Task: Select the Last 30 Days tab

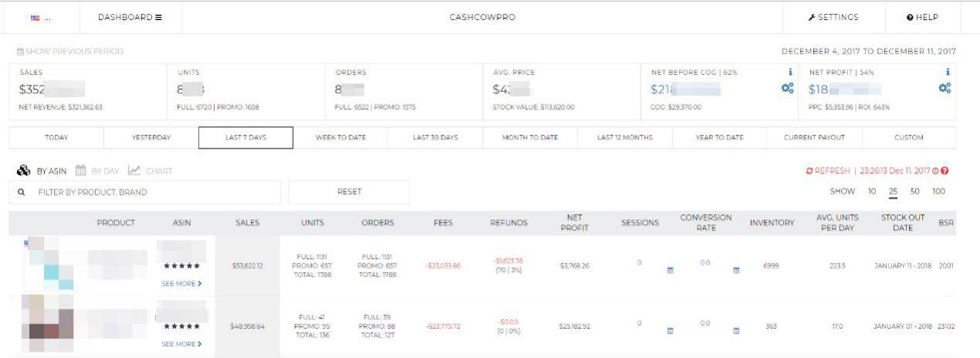Action: tap(436, 138)
